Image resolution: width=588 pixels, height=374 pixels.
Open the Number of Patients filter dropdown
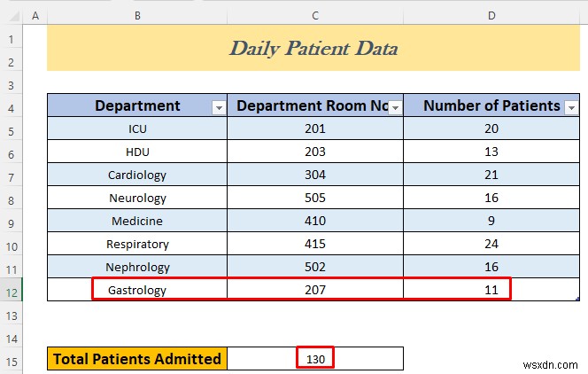pos(571,107)
